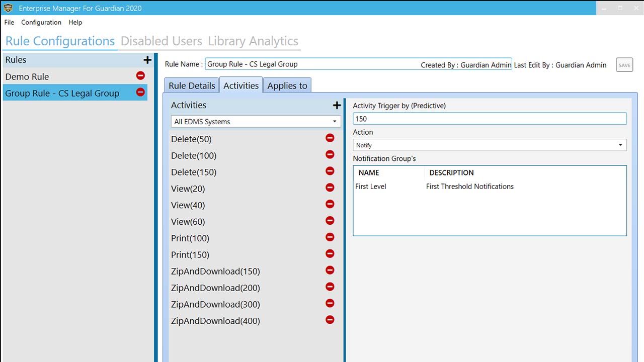Remove the ZipAndDownload(300) activity
This screenshot has height=362, width=644.
330,303
